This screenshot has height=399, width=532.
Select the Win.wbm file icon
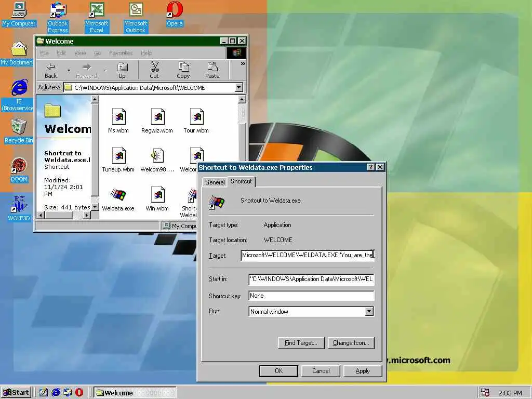coord(157,199)
